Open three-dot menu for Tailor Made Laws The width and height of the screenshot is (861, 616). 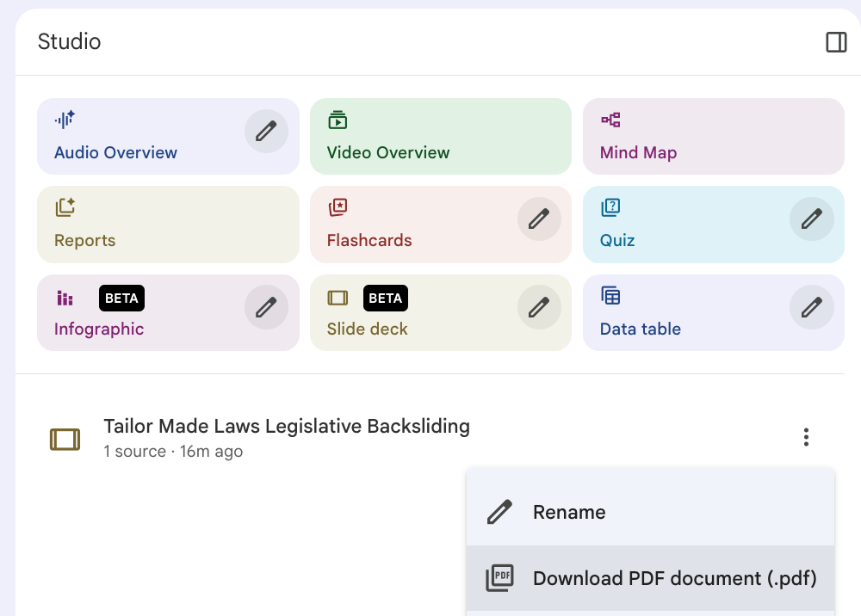[806, 437]
